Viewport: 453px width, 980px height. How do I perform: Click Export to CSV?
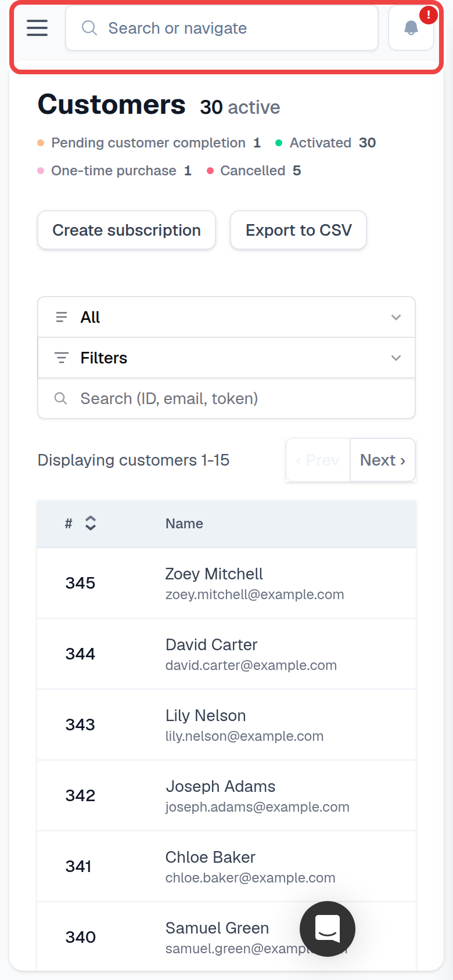point(299,230)
